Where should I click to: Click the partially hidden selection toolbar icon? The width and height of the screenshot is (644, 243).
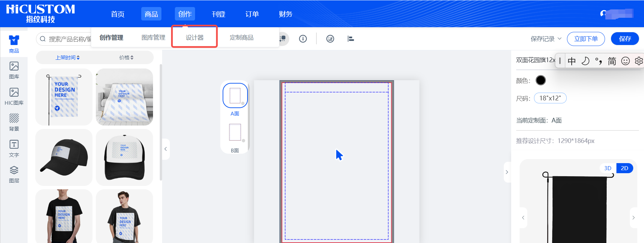click(283, 39)
